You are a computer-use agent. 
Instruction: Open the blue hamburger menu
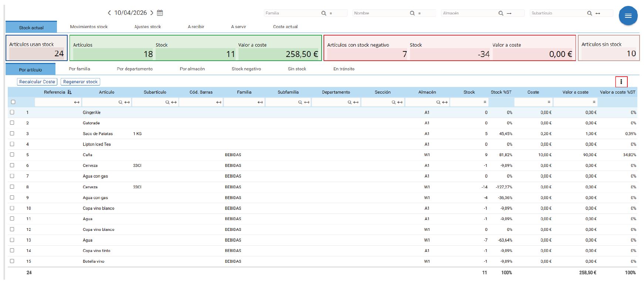(628, 16)
